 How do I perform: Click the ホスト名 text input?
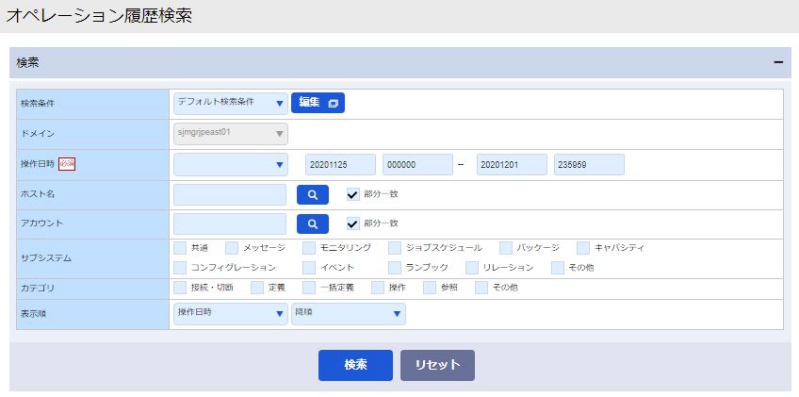230,195
